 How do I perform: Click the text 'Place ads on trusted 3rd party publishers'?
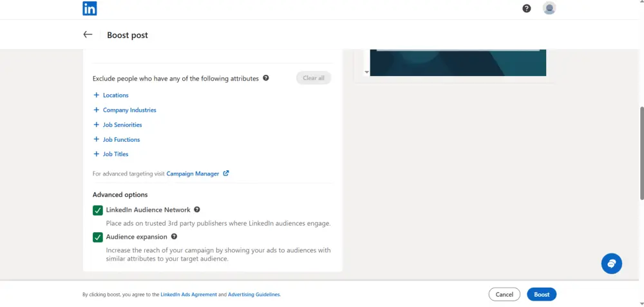pos(164,223)
